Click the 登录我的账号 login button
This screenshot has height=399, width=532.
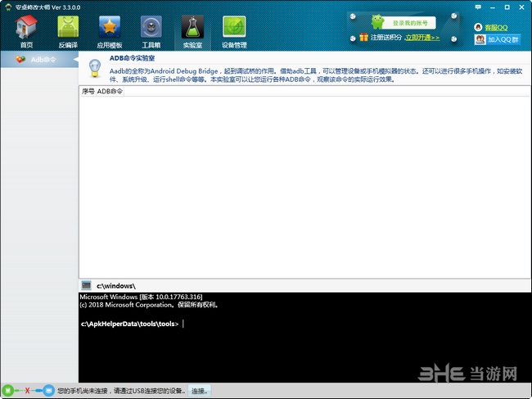point(404,23)
